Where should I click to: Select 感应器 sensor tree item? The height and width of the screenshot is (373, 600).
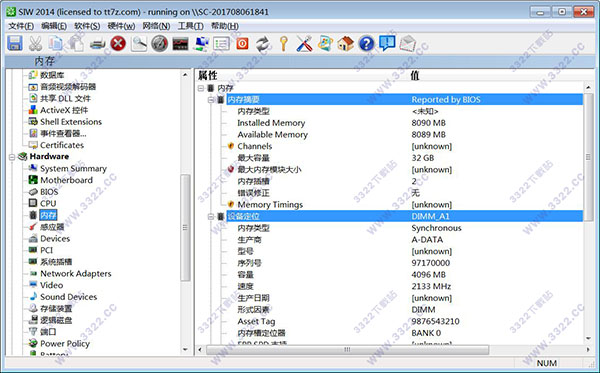52,227
